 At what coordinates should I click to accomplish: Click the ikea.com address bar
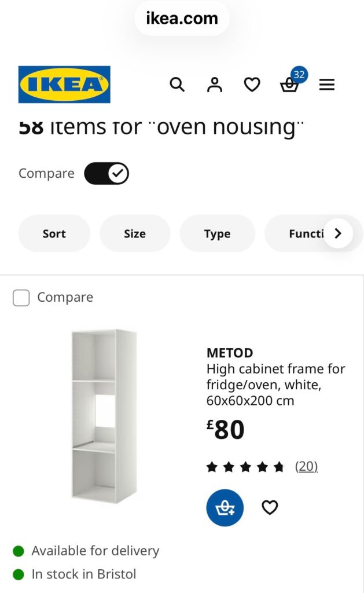pyautogui.click(x=182, y=19)
